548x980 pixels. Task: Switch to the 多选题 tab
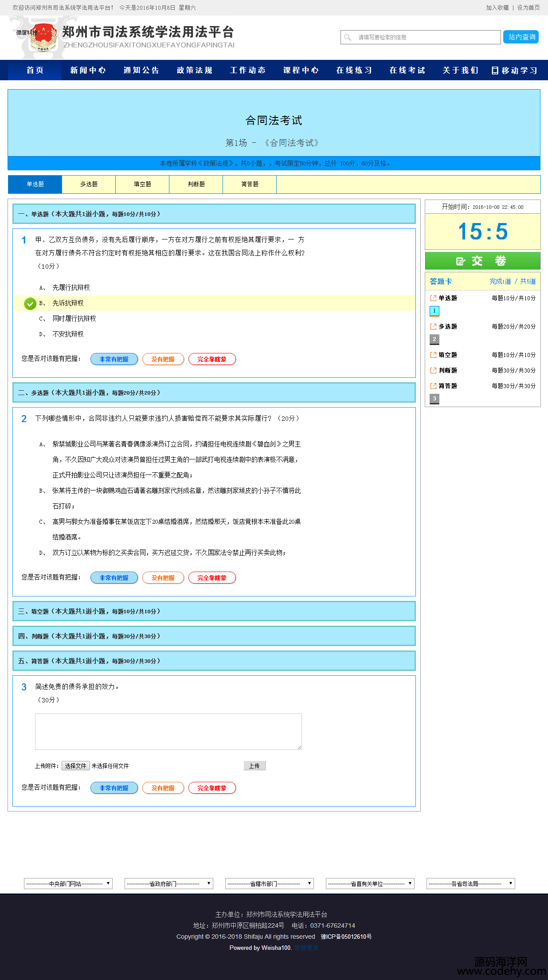point(89,184)
